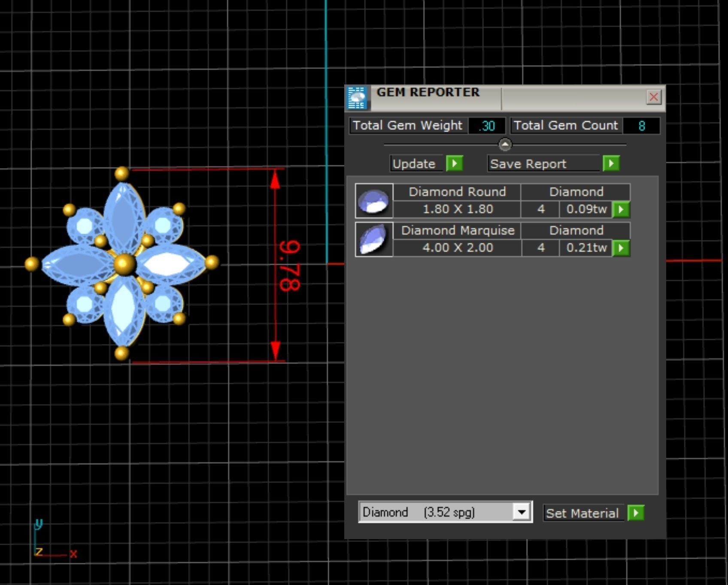Screen dimensions: 728x585
Task: Click the '0.09tw' weight cell
Action: [586, 209]
